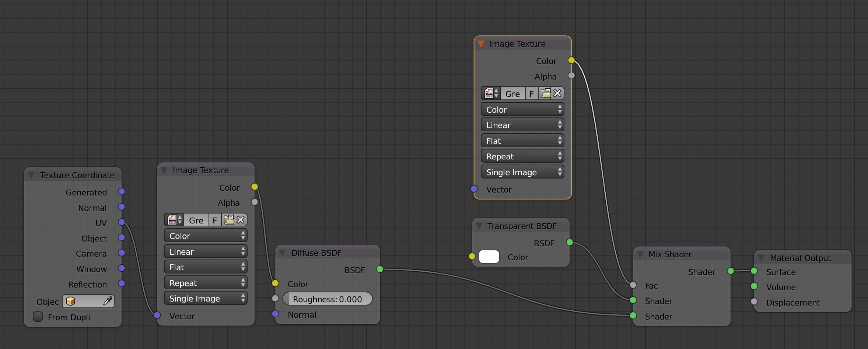Click the UV output socket

(x=122, y=222)
